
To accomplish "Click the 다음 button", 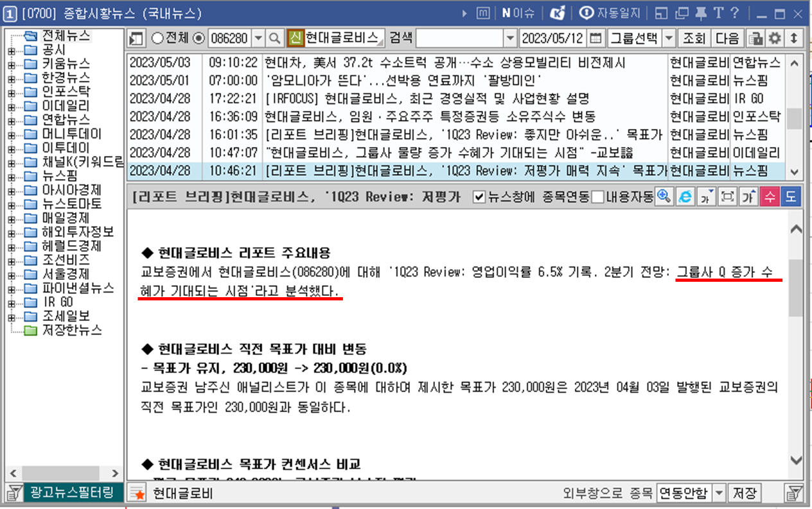I will coord(728,39).
